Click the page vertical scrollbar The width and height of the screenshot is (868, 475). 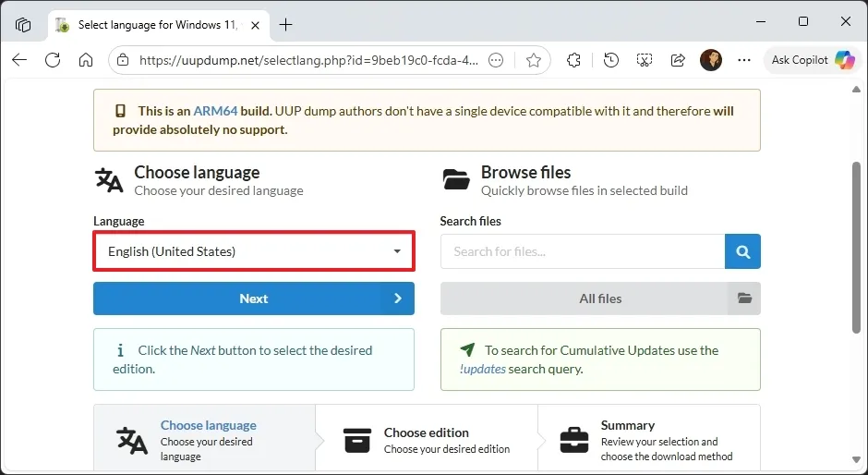[856, 250]
